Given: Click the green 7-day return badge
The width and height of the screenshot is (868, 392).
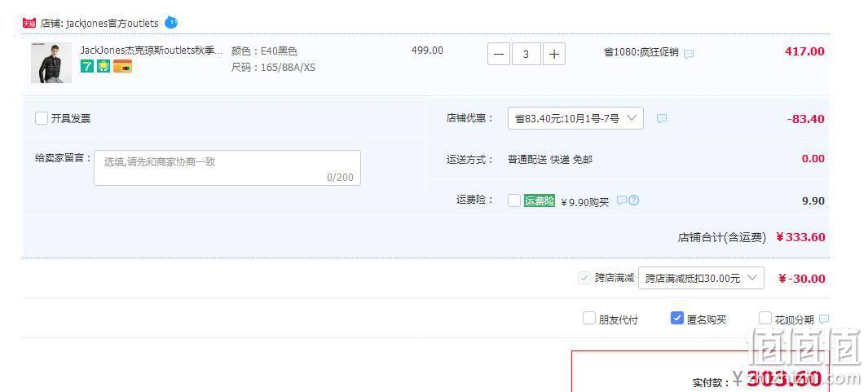Looking at the screenshot, I should (x=87, y=67).
